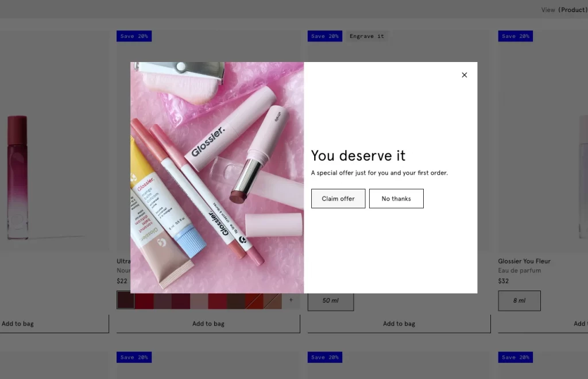588x379 pixels.
Task: Select the crossed-out brown shade swatch
Action: 273,300
